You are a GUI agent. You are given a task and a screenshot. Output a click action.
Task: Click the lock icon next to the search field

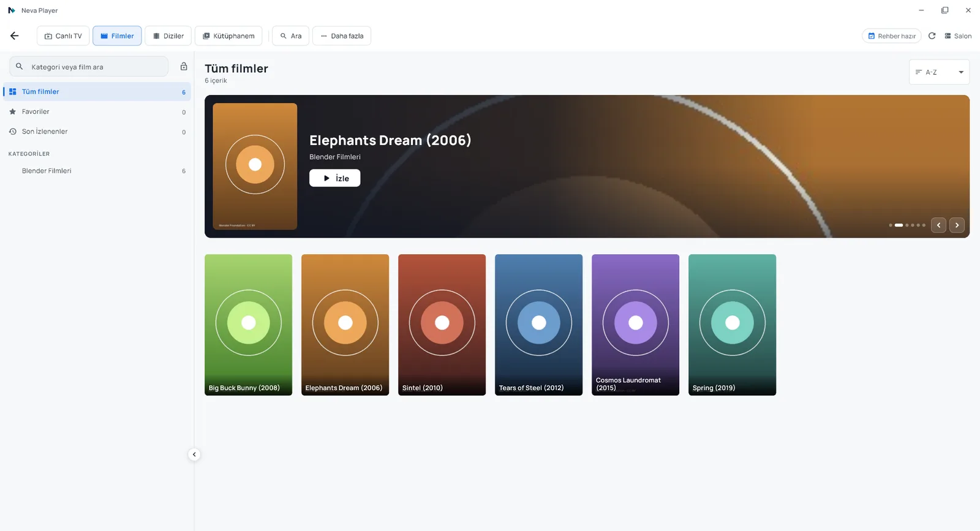(x=184, y=66)
